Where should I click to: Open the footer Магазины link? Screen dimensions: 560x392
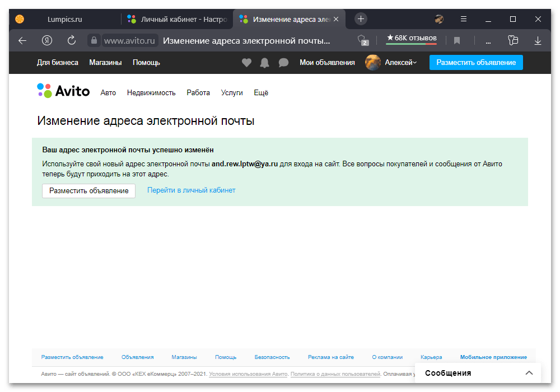(184, 357)
